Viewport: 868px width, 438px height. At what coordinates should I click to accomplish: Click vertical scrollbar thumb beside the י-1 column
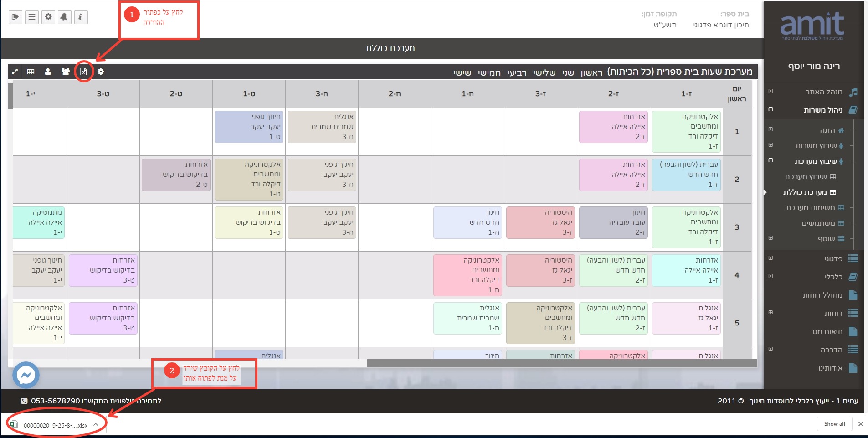click(x=10, y=96)
